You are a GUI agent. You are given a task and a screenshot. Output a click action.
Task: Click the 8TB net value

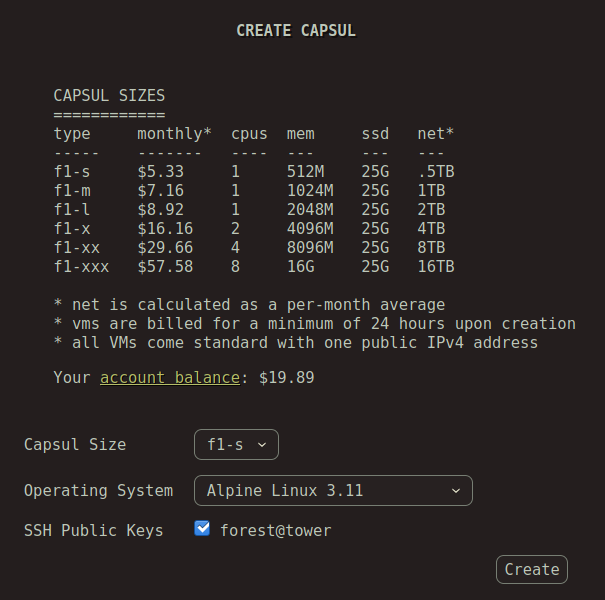(x=431, y=247)
